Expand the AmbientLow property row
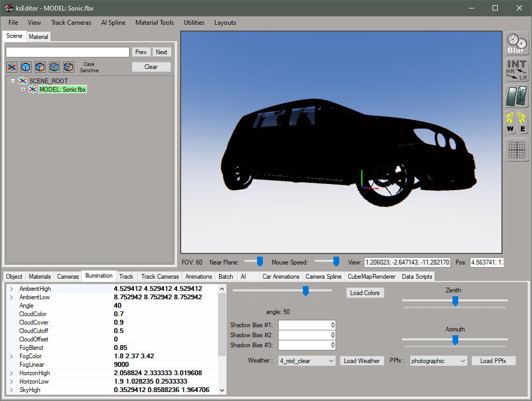 pyautogui.click(x=11, y=297)
